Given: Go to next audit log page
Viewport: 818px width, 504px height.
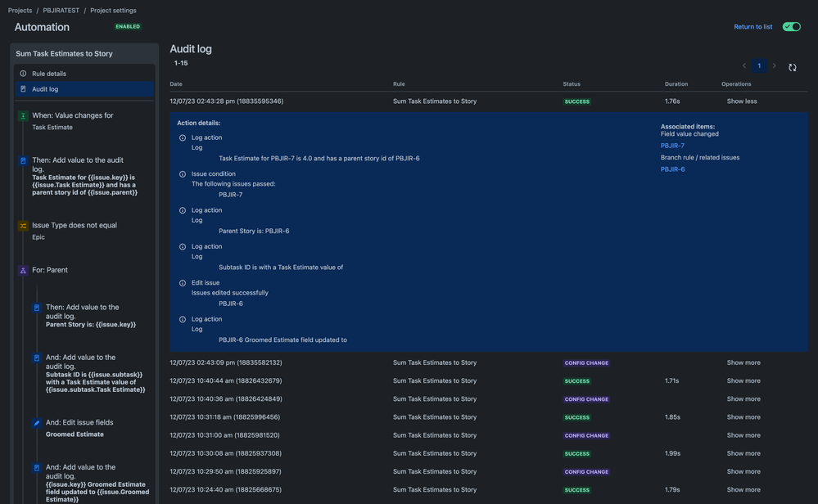Looking at the screenshot, I should [x=774, y=65].
